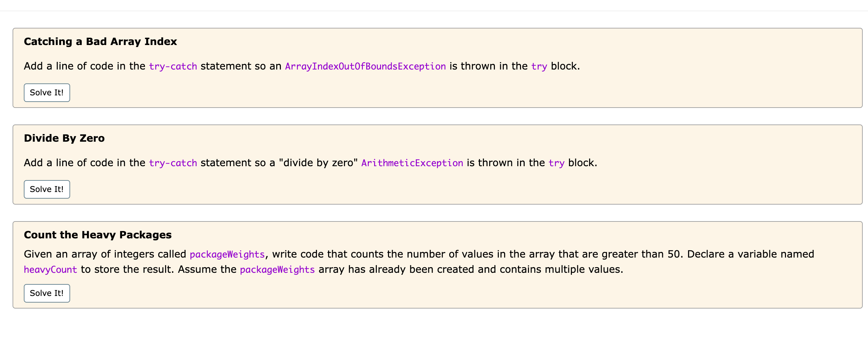Click the first packageWeights code term
The image size is (868, 337).
coord(227,254)
